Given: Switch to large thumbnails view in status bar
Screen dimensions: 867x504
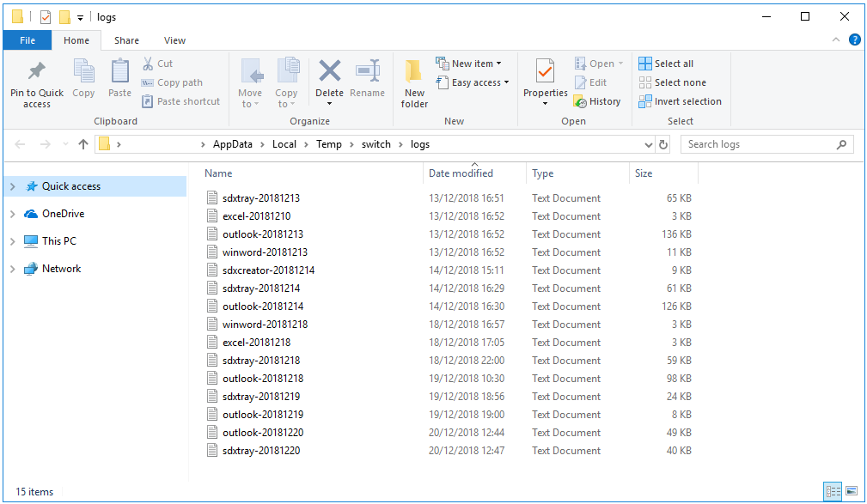Looking at the screenshot, I should point(853,491).
